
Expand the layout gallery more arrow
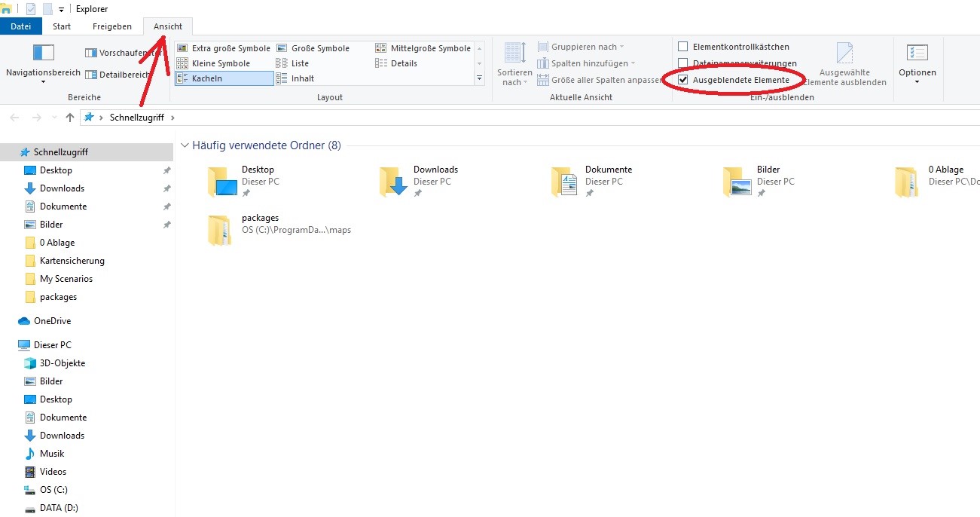coord(479,78)
